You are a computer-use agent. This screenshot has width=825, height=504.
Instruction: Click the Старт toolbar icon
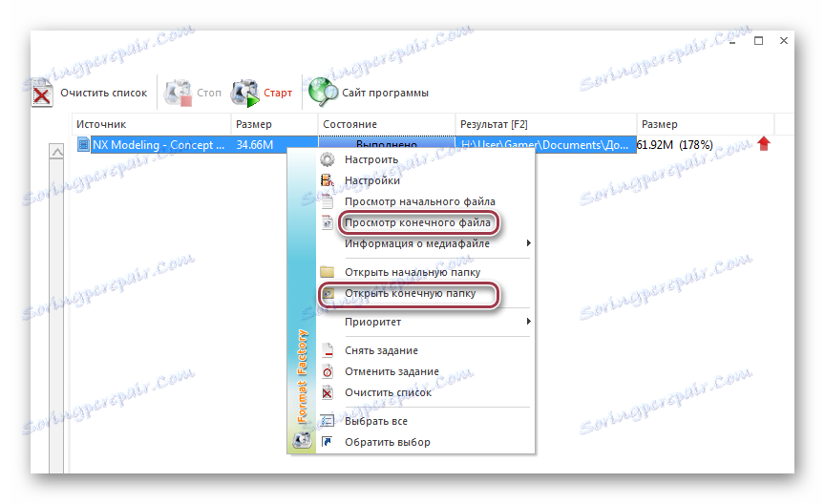[245, 94]
